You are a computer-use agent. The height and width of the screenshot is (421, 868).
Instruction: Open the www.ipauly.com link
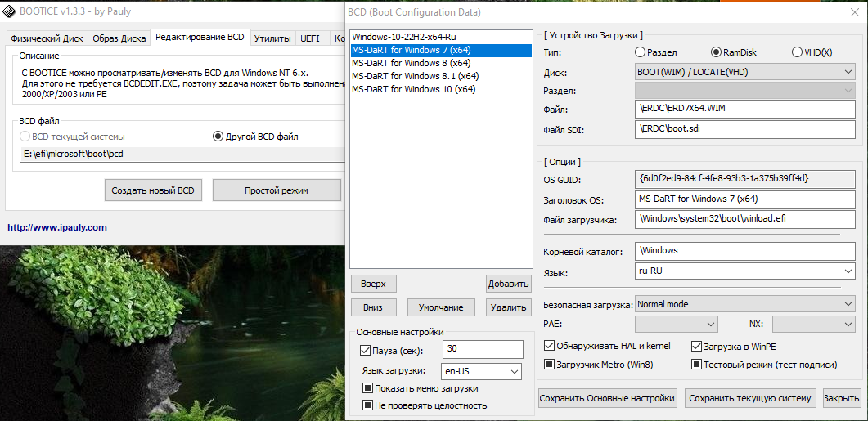coord(57,227)
